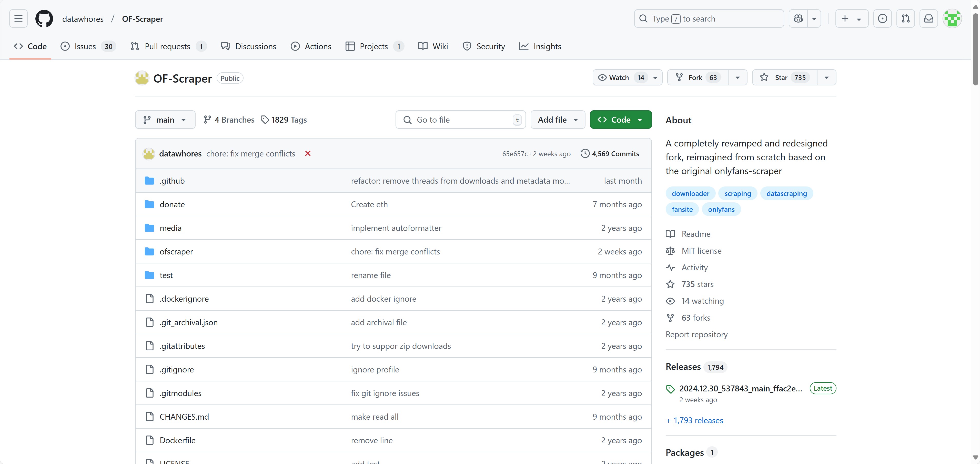Select the downloader topic tag
This screenshot has width=980, height=464.
(691, 193)
